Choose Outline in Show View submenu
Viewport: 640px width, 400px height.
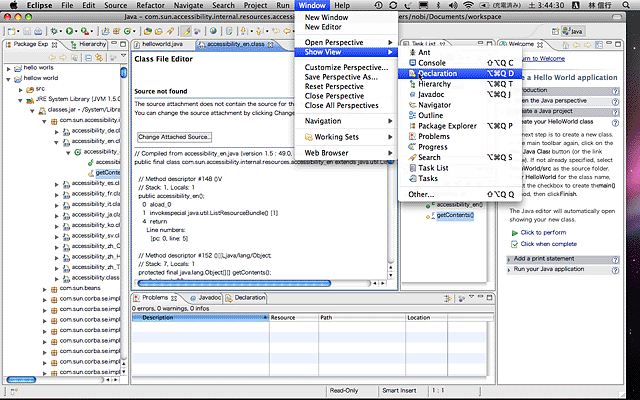460,116
